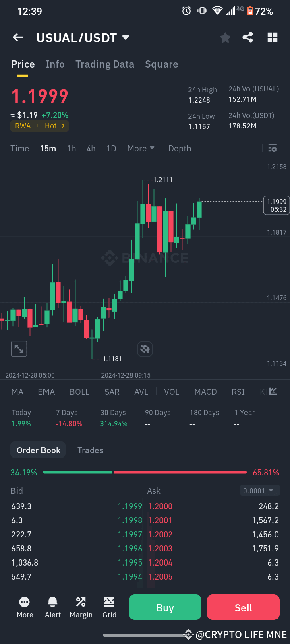Tap the bid/ask depth ratio bar

pos(145,472)
